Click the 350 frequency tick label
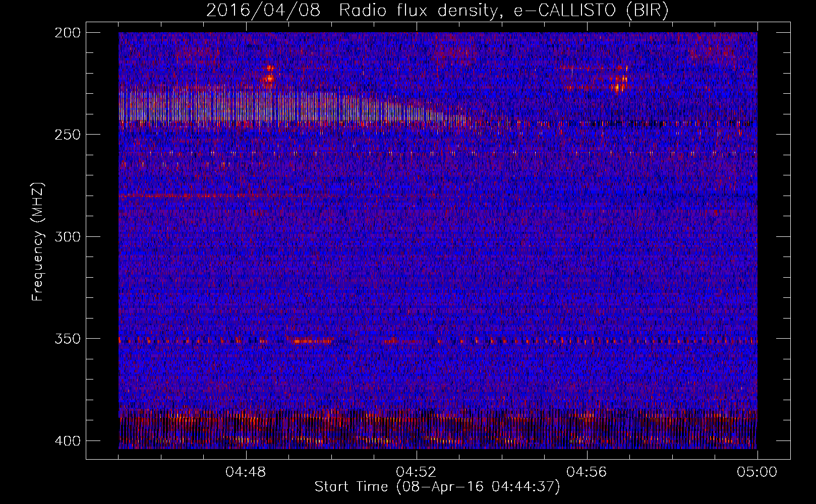 pos(67,339)
